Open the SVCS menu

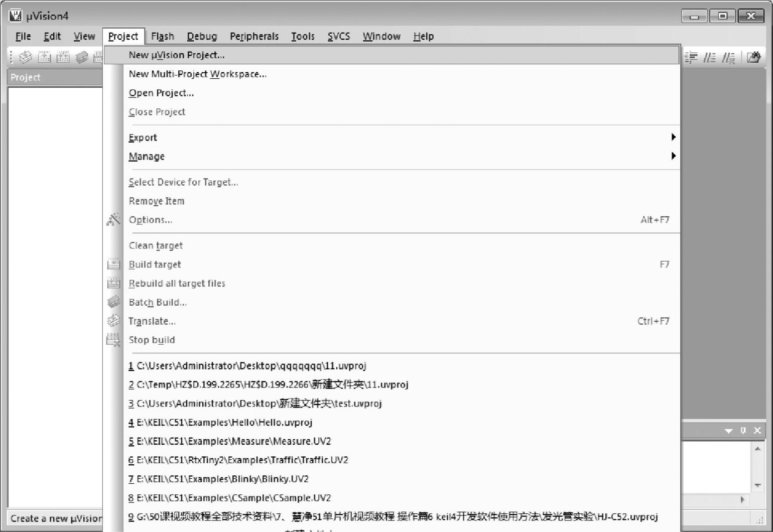pyautogui.click(x=339, y=36)
